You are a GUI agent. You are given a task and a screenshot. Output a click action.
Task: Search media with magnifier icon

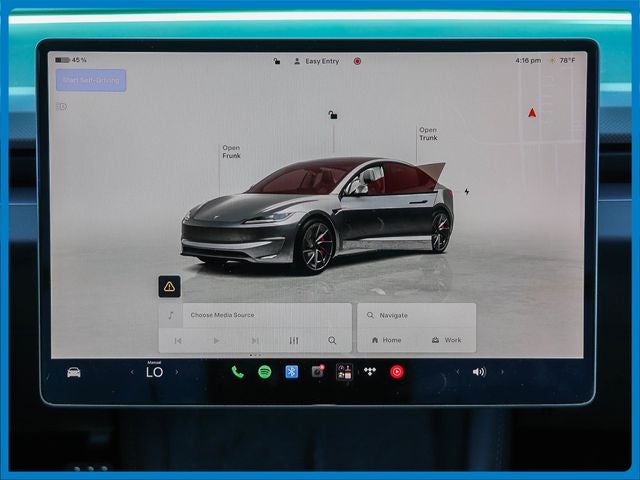coord(332,340)
